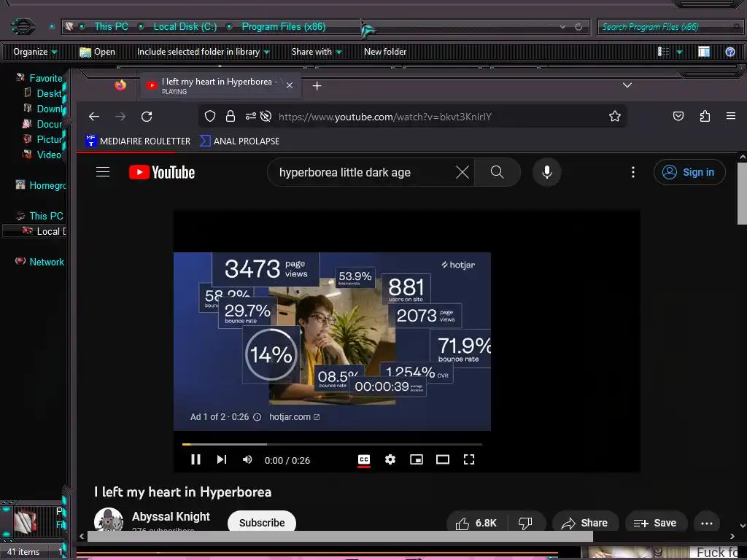Open more actions ellipsis under video
Image resolution: width=747 pixels, height=560 pixels.
click(x=706, y=523)
